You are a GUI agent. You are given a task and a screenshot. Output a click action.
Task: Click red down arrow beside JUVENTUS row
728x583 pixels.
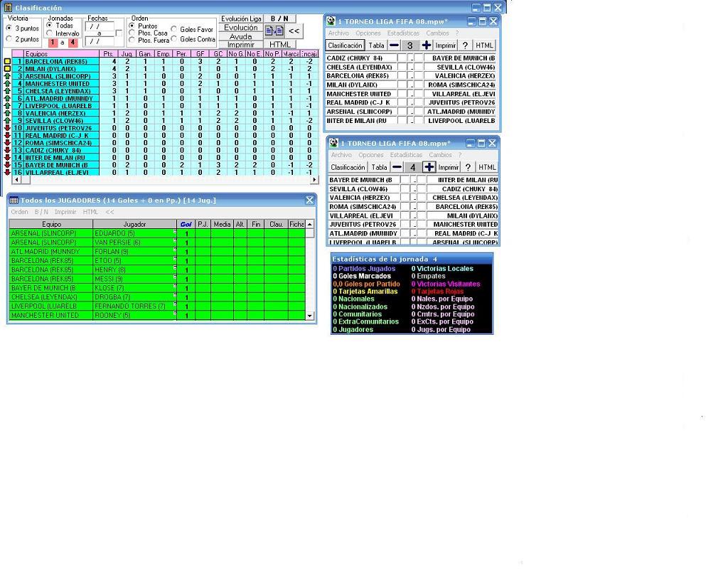click(x=7, y=128)
